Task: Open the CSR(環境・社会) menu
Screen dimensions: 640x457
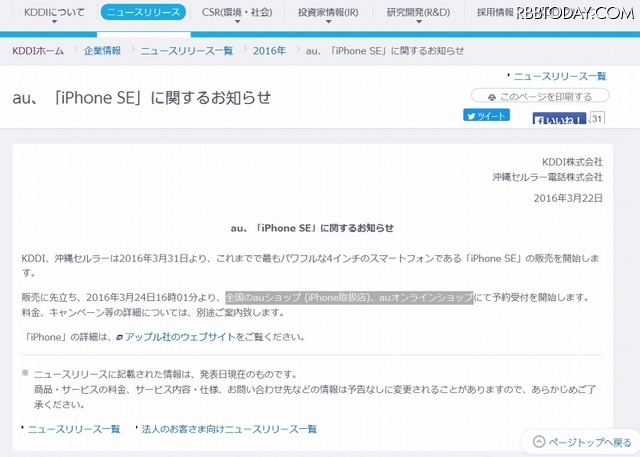Action: click(x=237, y=12)
